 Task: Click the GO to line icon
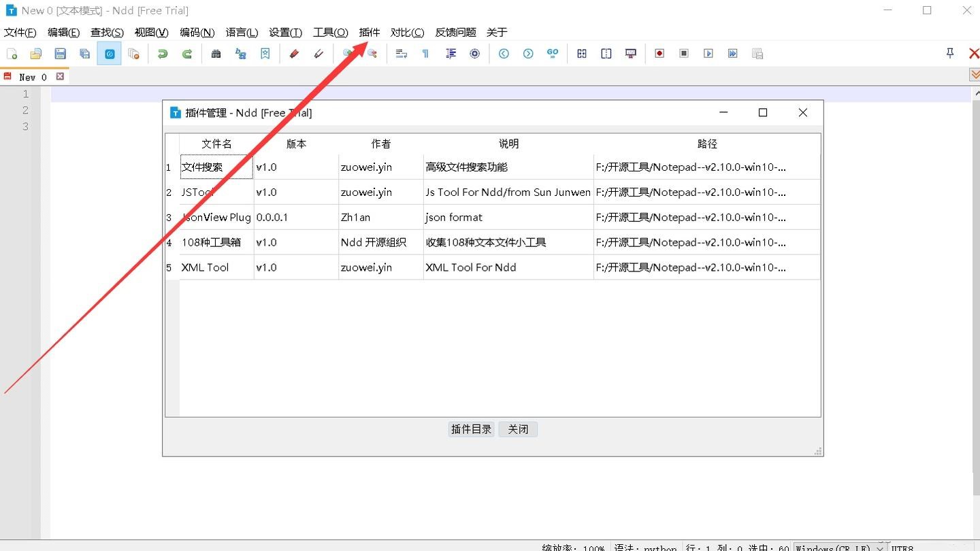553,54
